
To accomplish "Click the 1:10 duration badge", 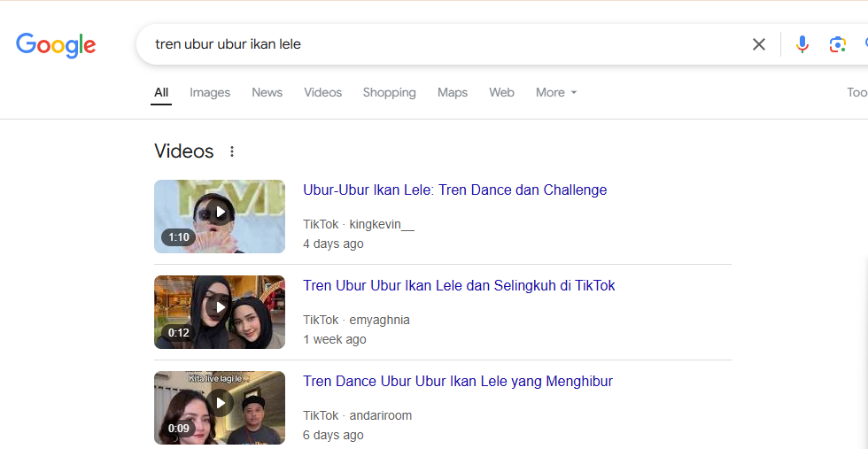I will coord(178,237).
